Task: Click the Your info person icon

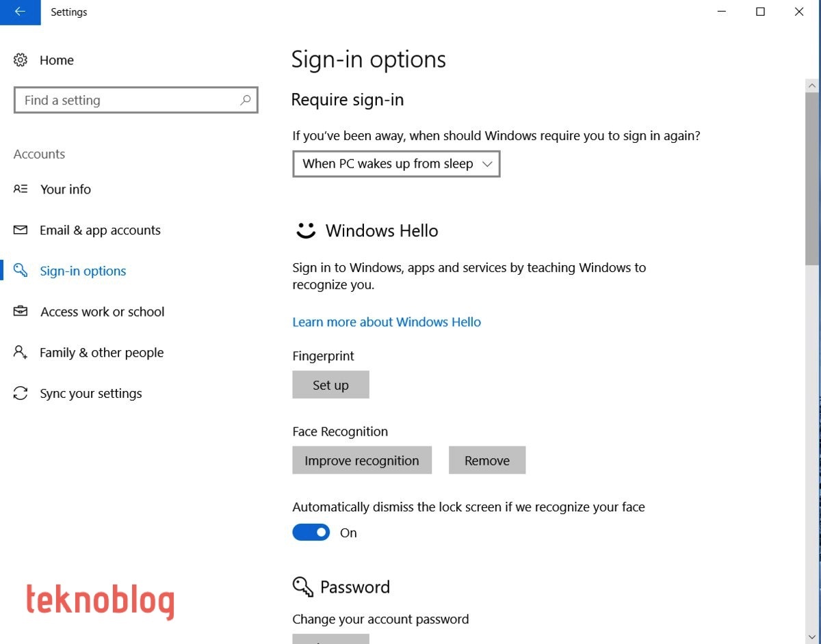Action: [x=21, y=189]
